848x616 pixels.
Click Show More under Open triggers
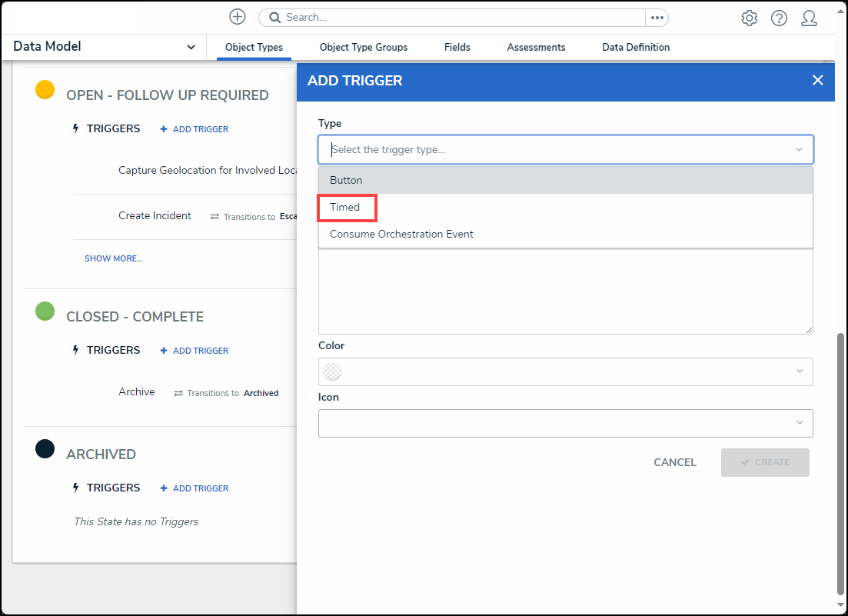[x=113, y=258]
